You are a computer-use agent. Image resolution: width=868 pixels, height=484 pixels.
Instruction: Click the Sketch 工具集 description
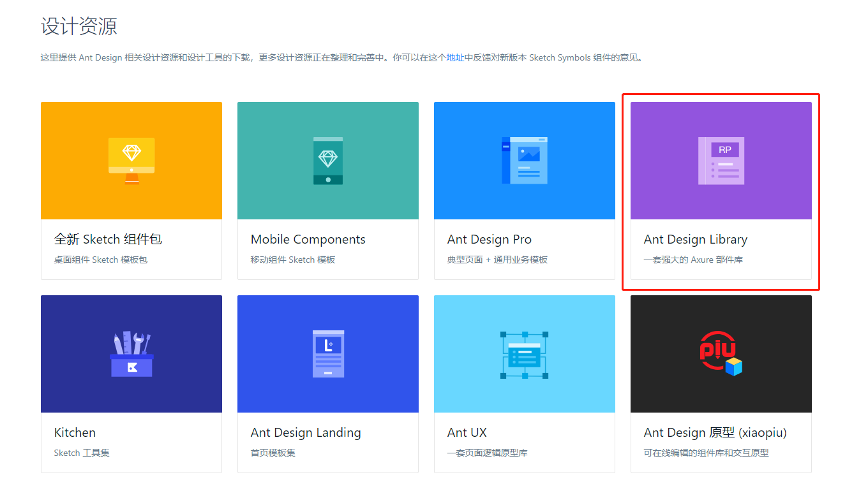click(x=82, y=453)
